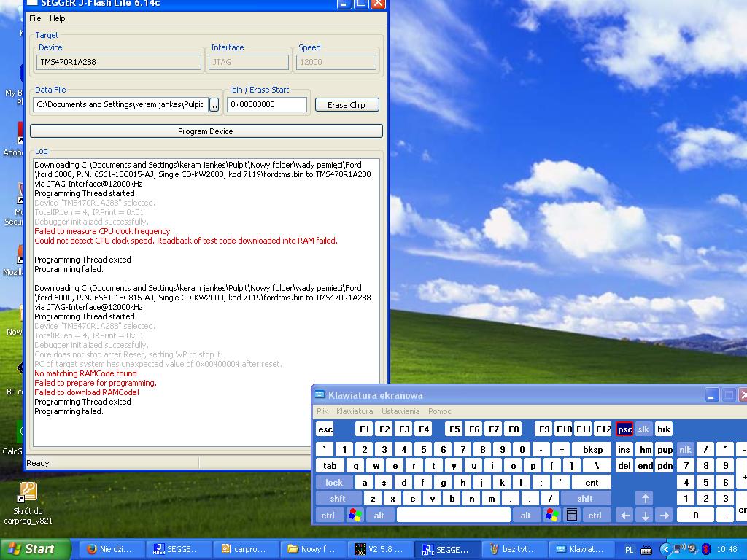Click the esc key on the on-screen keyboard
The image size is (747, 560).
[x=325, y=429]
